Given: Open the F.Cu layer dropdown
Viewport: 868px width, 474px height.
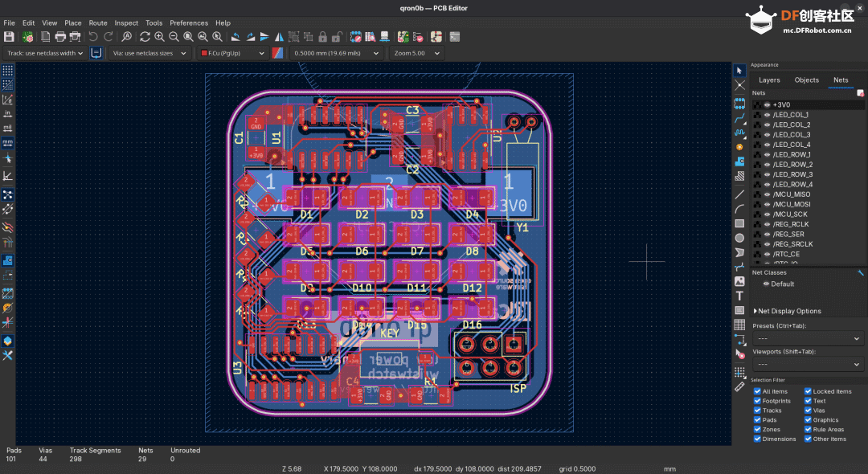Looking at the screenshot, I should coord(233,53).
